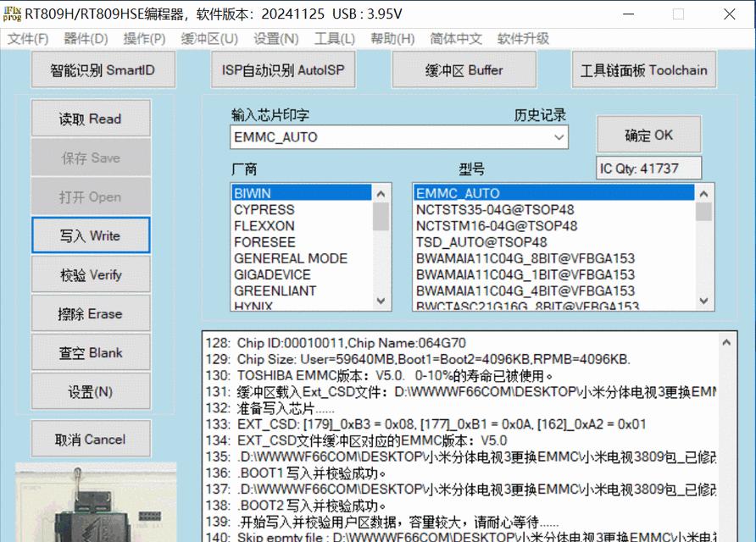Close the RT809H programmer window
This screenshot has height=542, width=756.
pyautogui.click(x=730, y=14)
